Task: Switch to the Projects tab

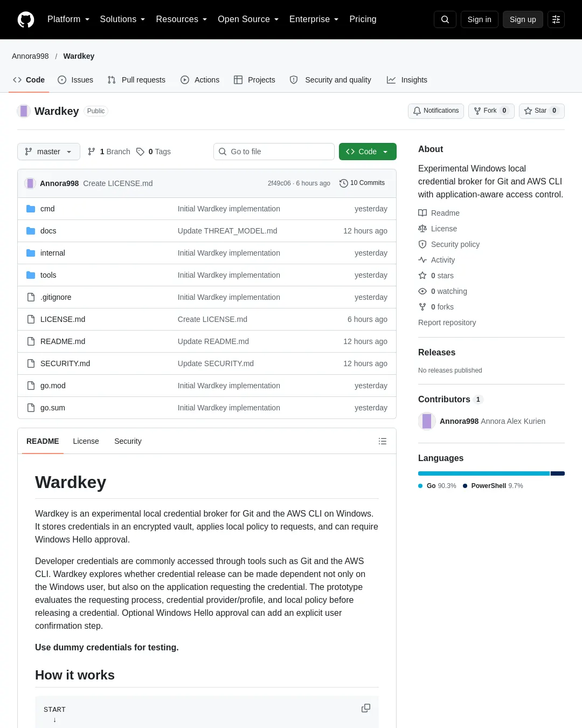Action: coord(254,80)
